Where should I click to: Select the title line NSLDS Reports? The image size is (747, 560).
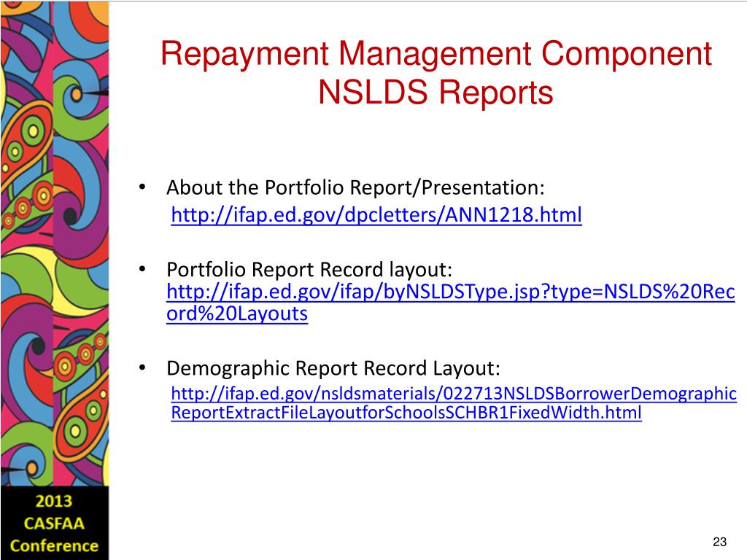[436, 92]
